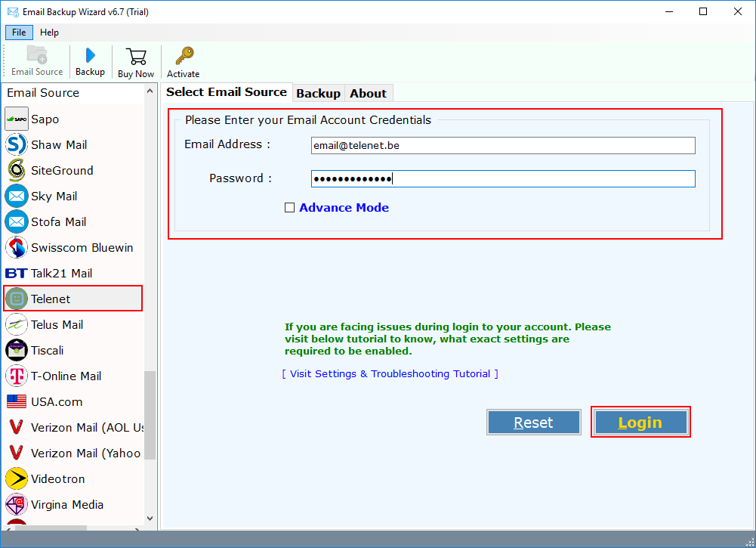Select the Tiscali logo icon
Viewport: 756px width, 548px height.
17,350
